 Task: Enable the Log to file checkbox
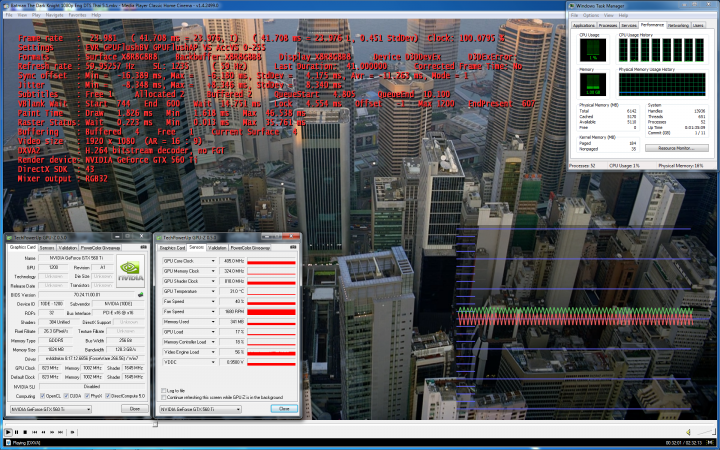click(x=163, y=390)
